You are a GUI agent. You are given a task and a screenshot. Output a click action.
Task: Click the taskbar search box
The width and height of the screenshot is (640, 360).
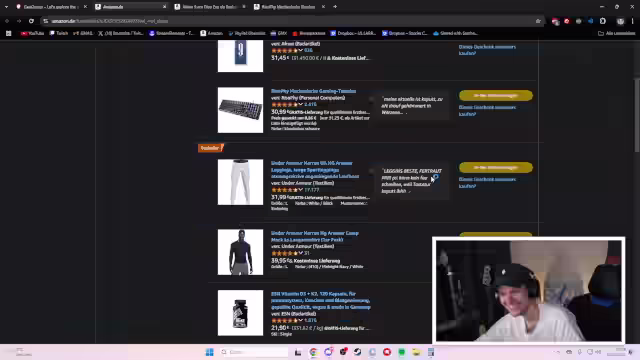point(254,352)
